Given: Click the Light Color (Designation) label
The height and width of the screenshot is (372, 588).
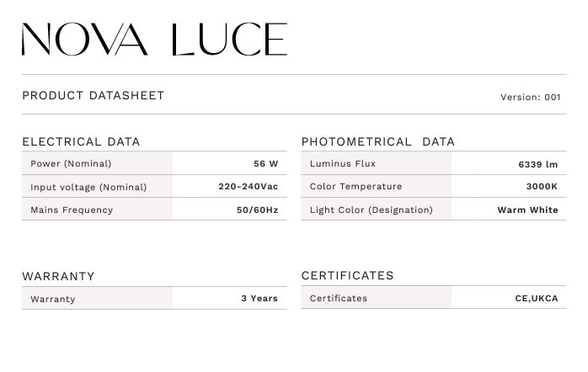Looking at the screenshot, I should pyautogui.click(x=371, y=210).
